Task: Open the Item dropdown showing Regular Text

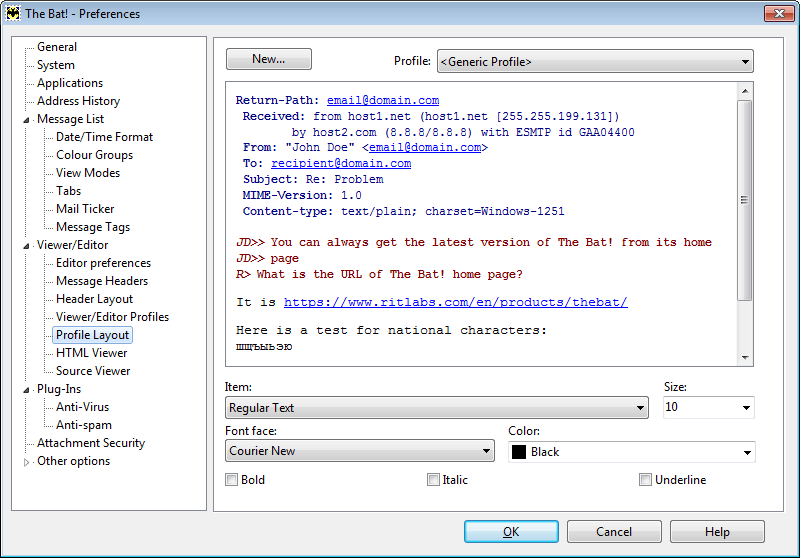Action: click(x=437, y=408)
